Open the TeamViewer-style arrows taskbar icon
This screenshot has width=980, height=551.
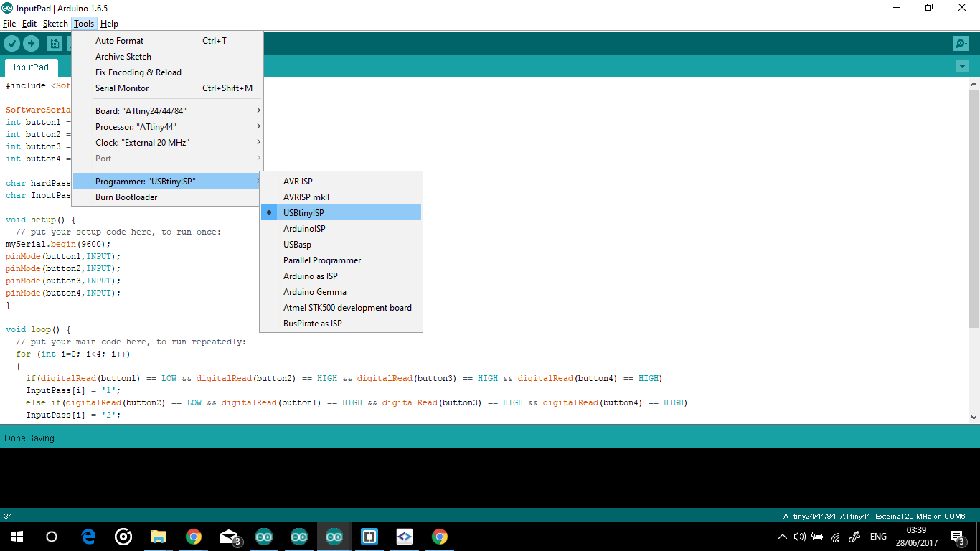pyautogui.click(x=405, y=537)
